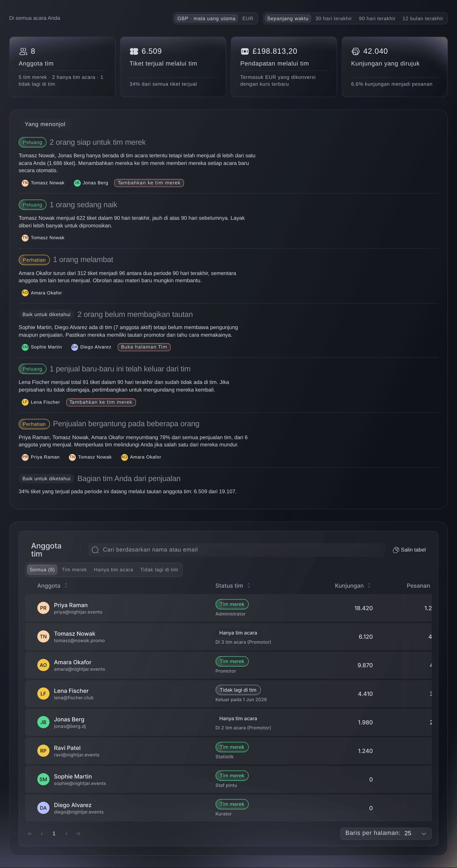The width and height of the screenshot is (457, 868).
Task: Click the referred visits icon beside 42.040
Action: (x=356, y=51)
